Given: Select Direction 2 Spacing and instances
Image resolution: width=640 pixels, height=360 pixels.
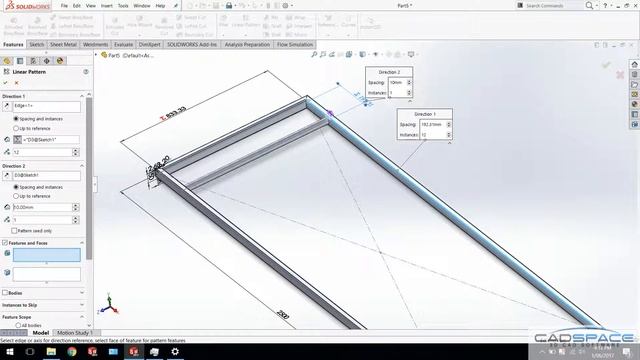Looking at the screenshot, I should 16,187.
